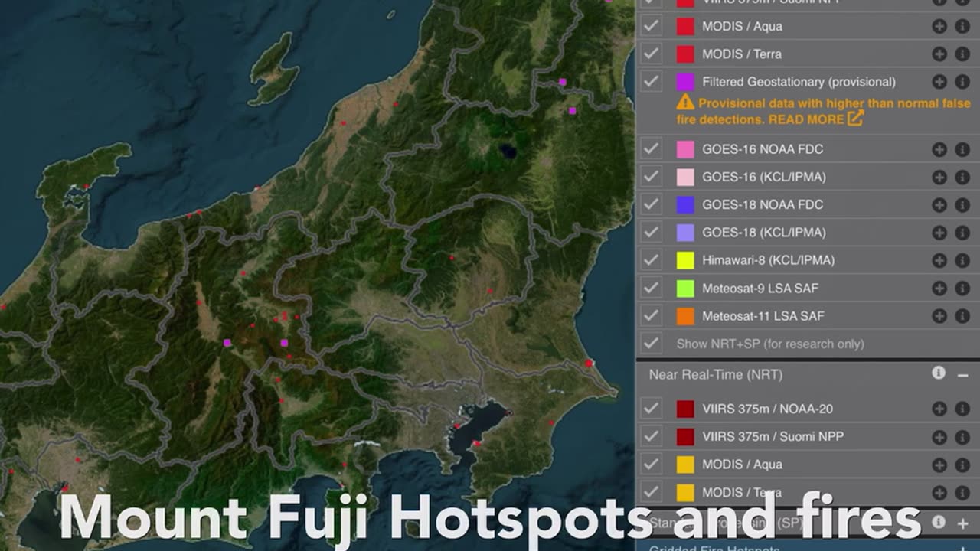Open info for red MODIS / Aqua layer

pos(962,26)
